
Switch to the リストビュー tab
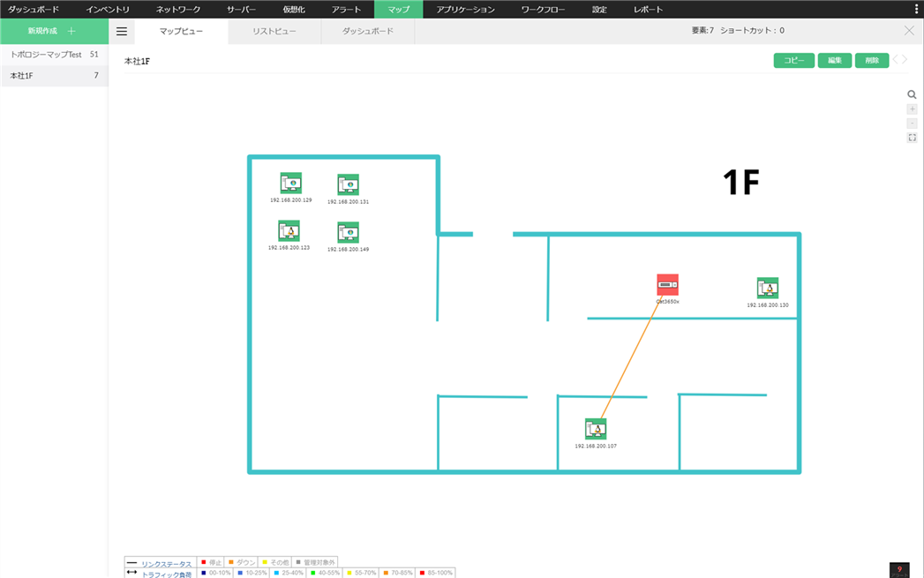pyautogui.click(x=274, y=31)
